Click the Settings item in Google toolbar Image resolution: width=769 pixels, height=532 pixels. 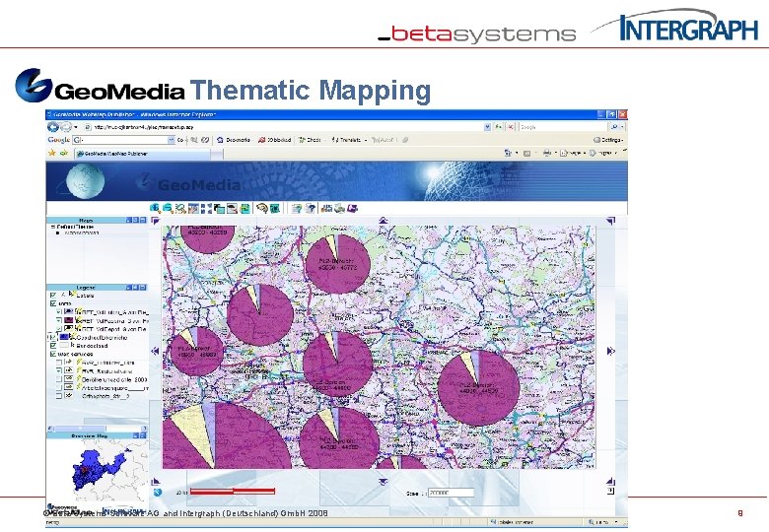pyautogui.click(x=608, y=140)
